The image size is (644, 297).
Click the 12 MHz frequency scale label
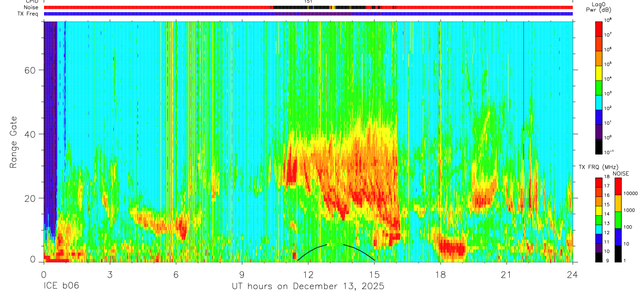tap(606, 233)
